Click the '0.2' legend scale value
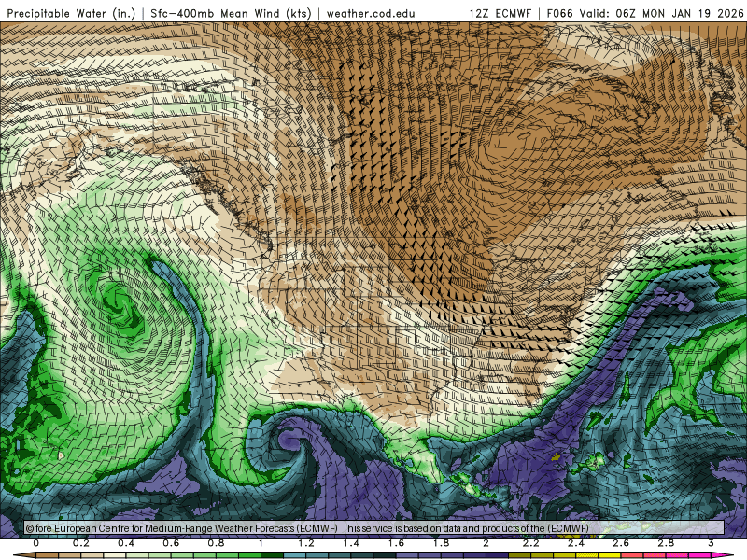 pos(81,543)
